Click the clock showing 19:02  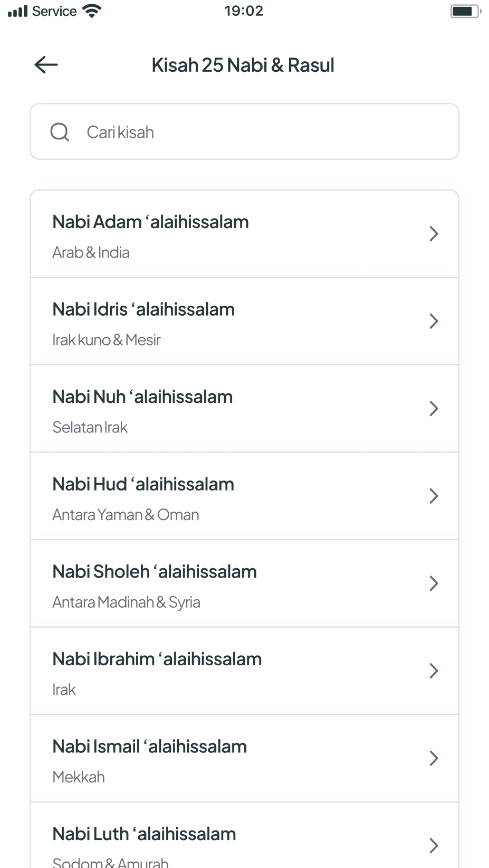(x=244, y=11)
